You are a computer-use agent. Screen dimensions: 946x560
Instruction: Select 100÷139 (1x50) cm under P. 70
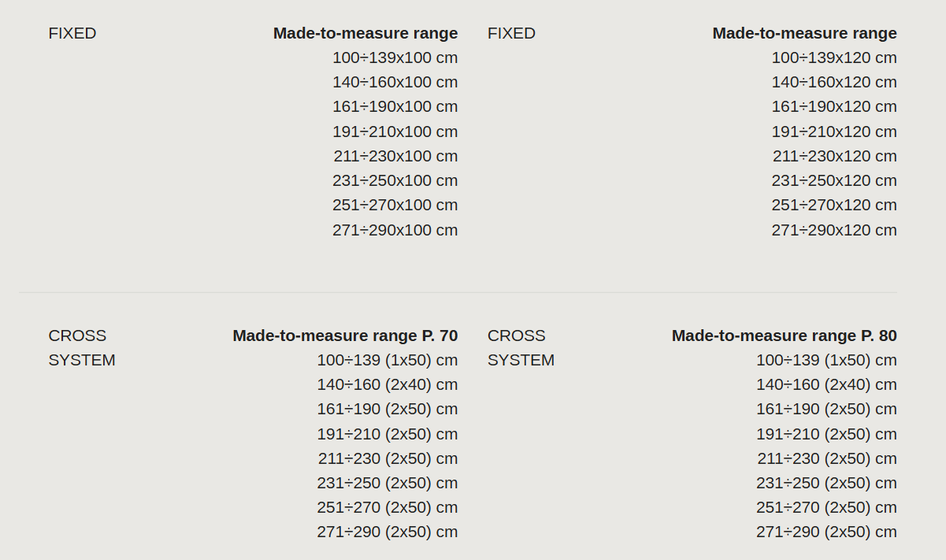(x=388, y=360)
